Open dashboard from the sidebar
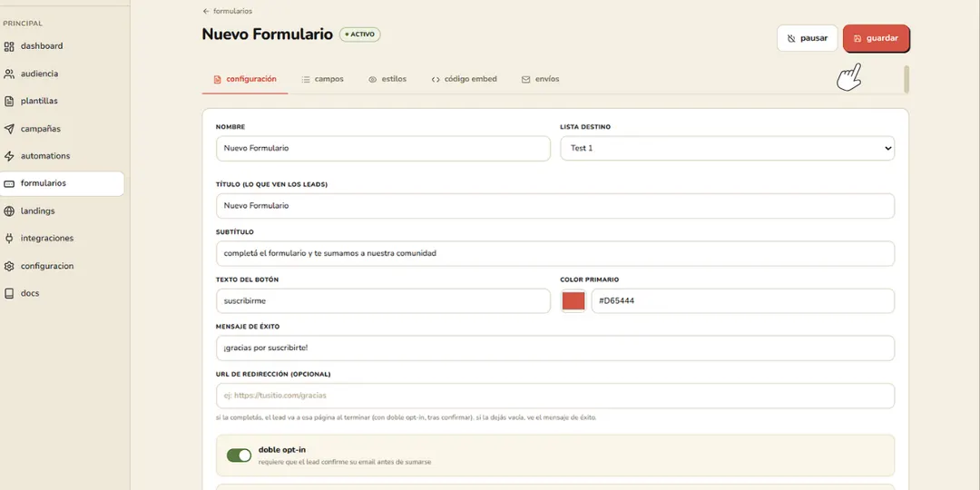Image resolution: width=980 pixels, height=490 pixels. [42, 46]
